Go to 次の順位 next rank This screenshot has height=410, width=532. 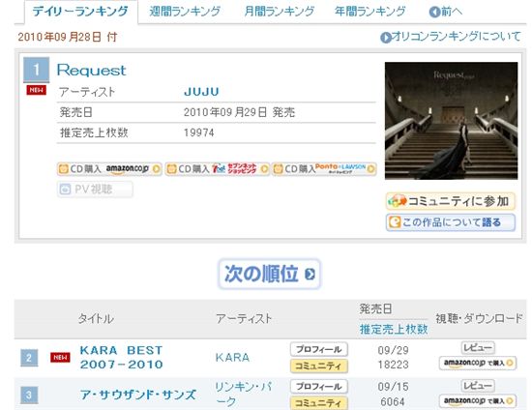[269, 274]
